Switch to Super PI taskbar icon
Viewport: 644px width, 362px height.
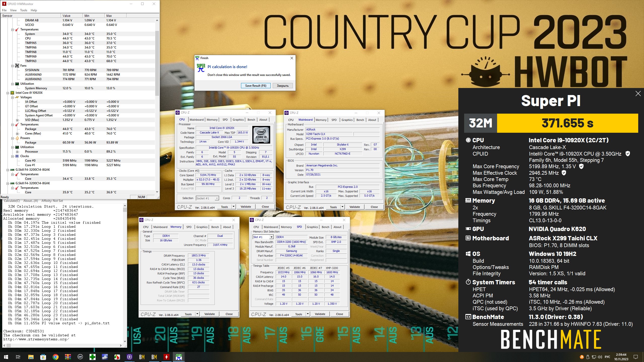click(x=179, y=357)
